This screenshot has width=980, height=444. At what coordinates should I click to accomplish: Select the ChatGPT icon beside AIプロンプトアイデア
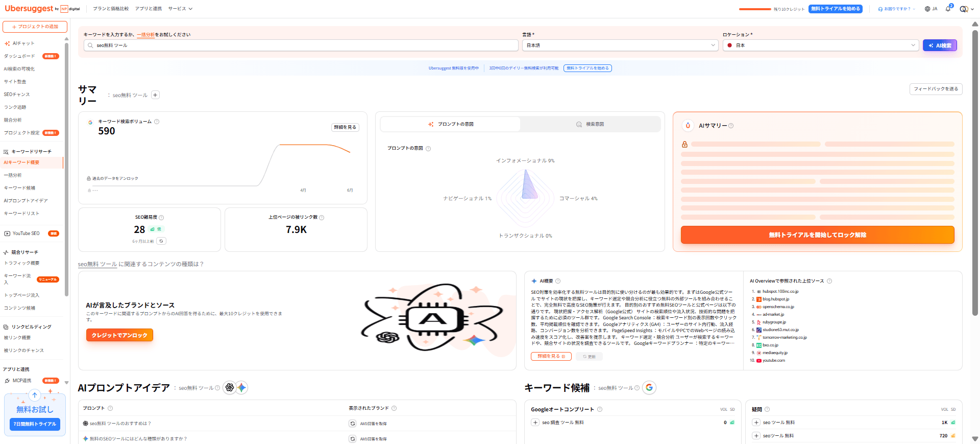pyautogui.click(x=230, y=388)
